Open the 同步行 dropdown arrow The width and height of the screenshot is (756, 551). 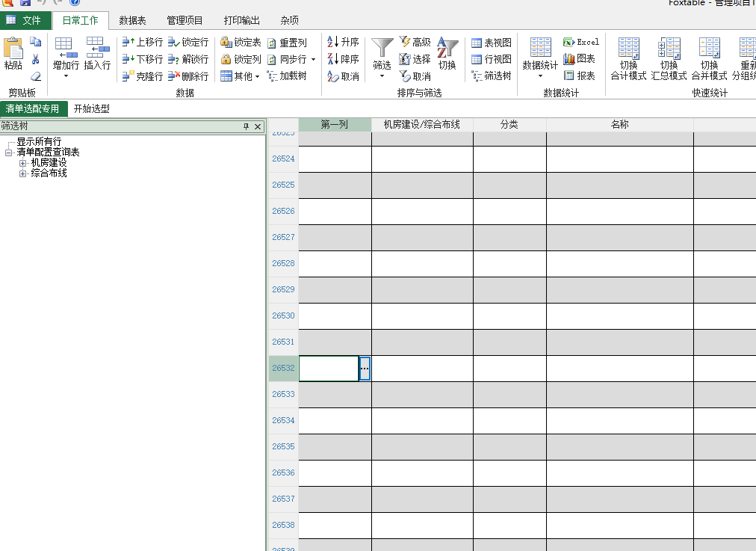[x=314, y=59]
